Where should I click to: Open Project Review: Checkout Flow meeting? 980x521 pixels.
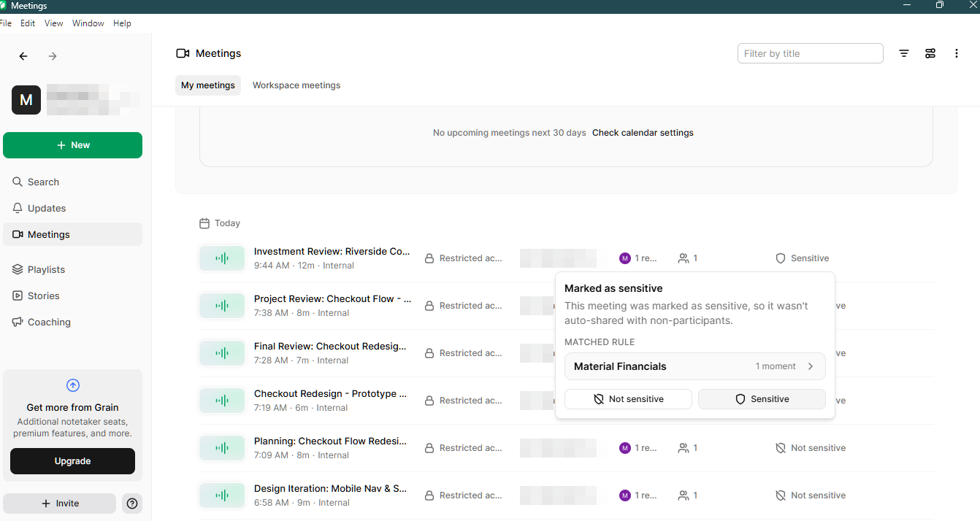point(332,298)
